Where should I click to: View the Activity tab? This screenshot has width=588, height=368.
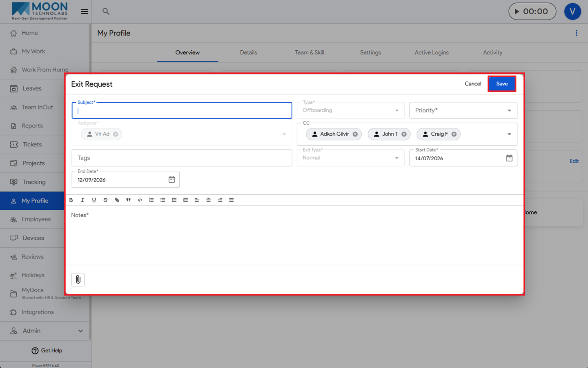[492, 52]
